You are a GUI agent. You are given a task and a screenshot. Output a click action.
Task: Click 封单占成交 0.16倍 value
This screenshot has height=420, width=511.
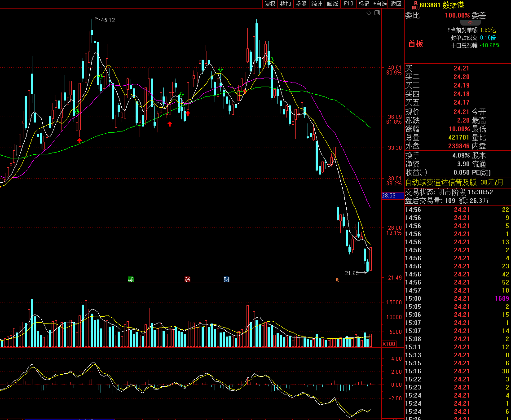pos(488,38)
